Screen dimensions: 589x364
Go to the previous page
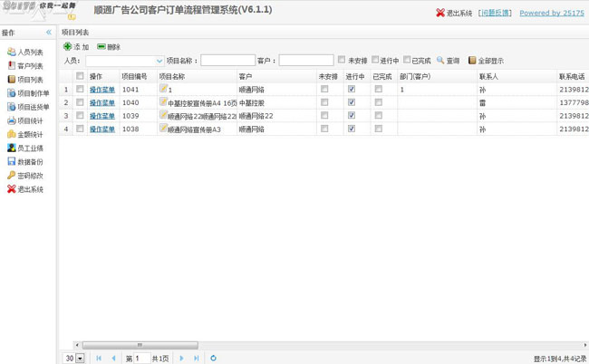pyautogui.click(x=113, y=358)
